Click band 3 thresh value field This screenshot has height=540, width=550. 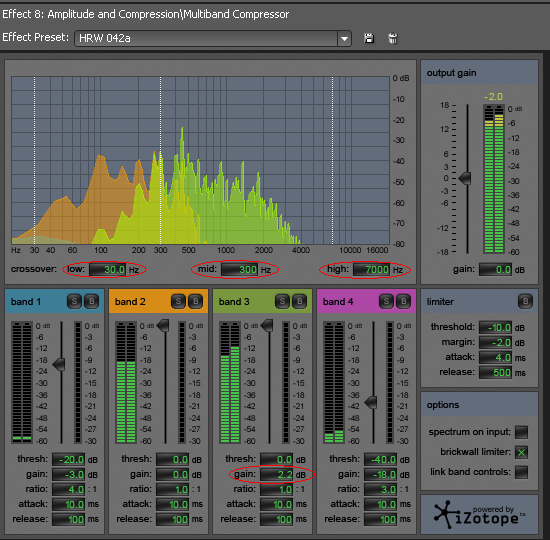(x=276, y=459)
